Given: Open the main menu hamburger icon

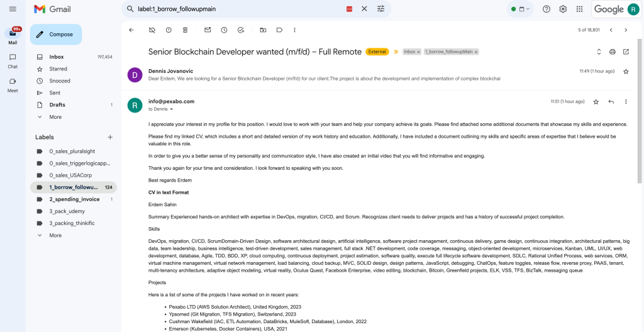Looking at the screenshot, I should [x=13, y=9].
